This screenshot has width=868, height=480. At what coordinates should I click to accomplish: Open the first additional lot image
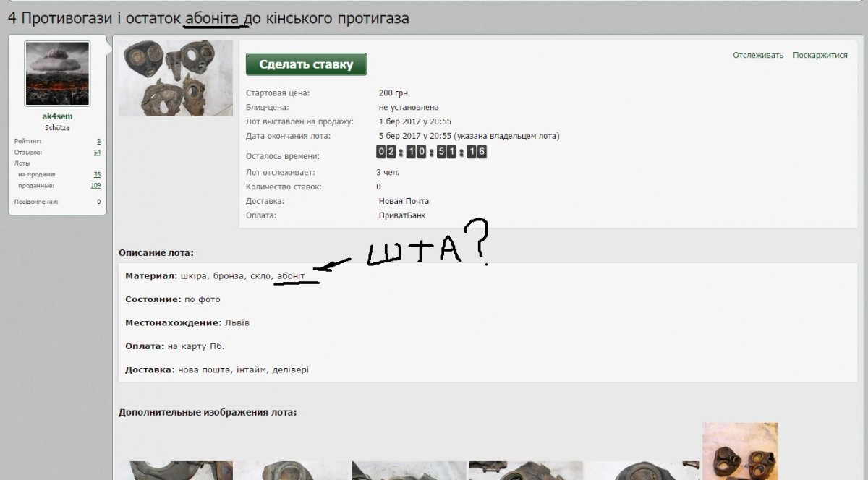[176, 470]
